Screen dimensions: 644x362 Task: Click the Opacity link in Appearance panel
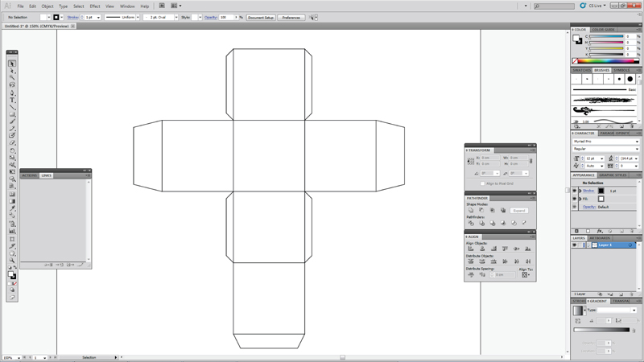(588, 207)
